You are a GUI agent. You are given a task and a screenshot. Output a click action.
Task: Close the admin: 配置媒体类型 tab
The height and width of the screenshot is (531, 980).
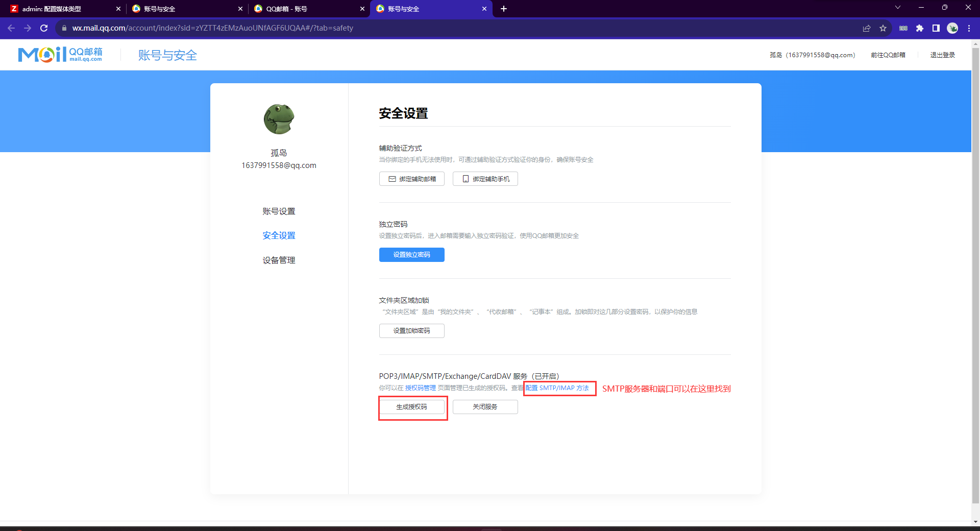coord(118,9)
